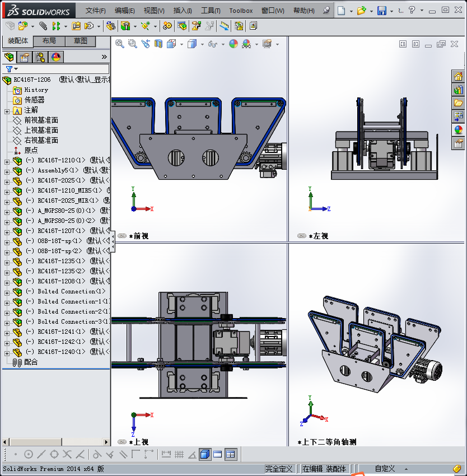Open the Bill of Materials tool
Viewport: 467px width, 476px height.
(x=182, y=26)
